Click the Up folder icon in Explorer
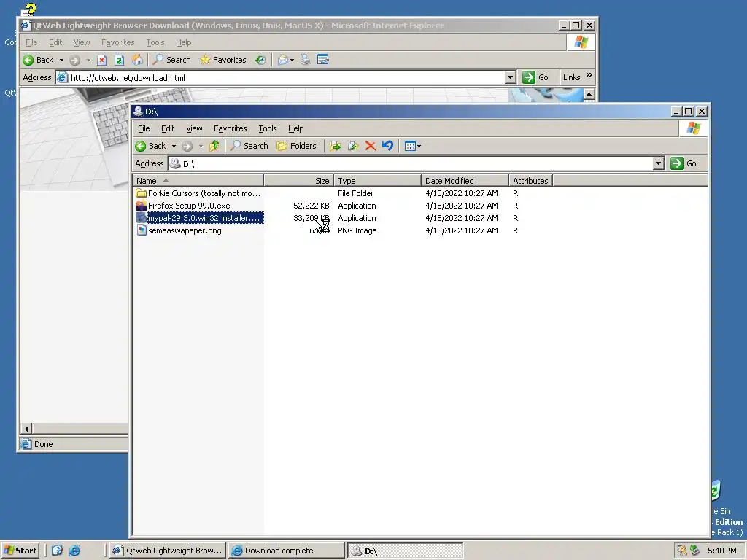The height and width of the screenshot is (560, 747). pyautogui.click(x=214, y=146)
